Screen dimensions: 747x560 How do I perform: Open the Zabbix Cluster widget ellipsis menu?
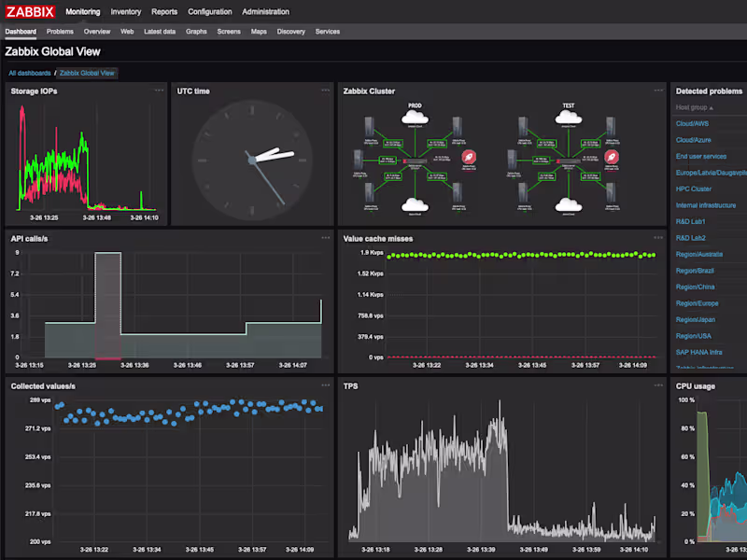pos(658,90)
